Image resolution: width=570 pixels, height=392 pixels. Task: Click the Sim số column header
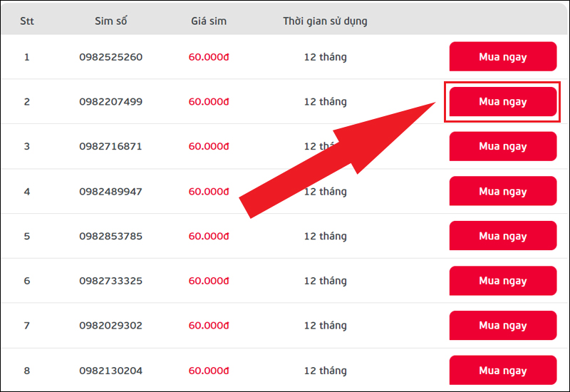[x=110, y=21]
